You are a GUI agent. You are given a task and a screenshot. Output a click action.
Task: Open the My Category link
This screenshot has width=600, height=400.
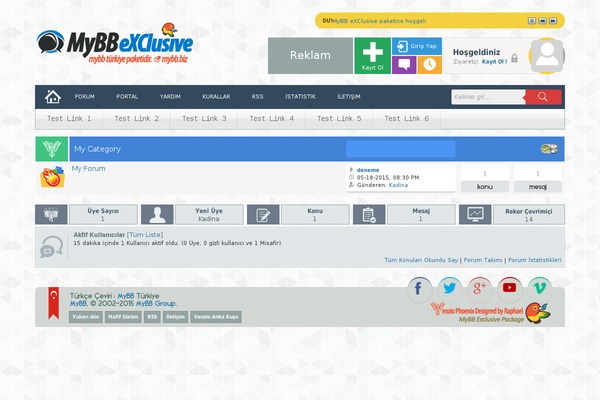[x=97, y=149]
